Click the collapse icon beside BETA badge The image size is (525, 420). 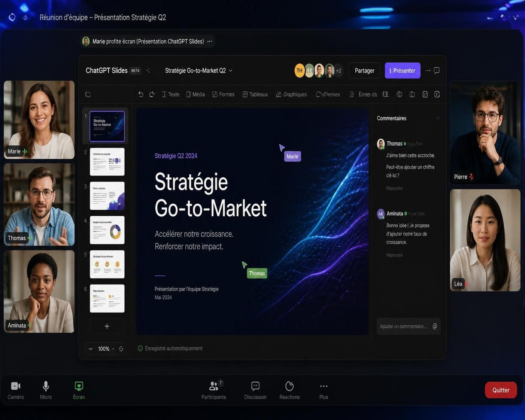(148, 70)
